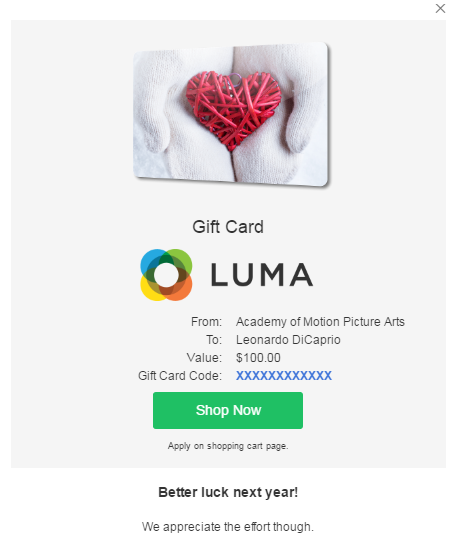This screenshot has width=451, height=540.
Task: Click Apply on shopping cart page note
Action: (228, 446)
